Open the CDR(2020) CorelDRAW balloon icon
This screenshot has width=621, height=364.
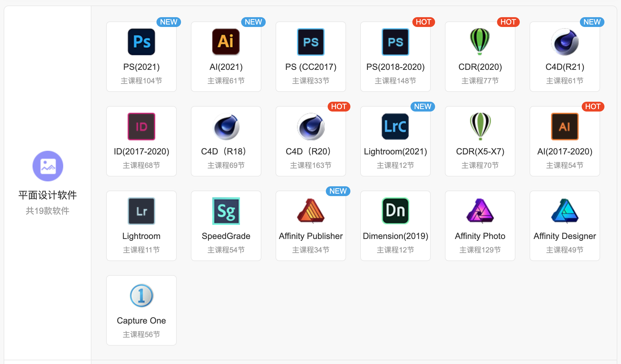tap(480, 42)
